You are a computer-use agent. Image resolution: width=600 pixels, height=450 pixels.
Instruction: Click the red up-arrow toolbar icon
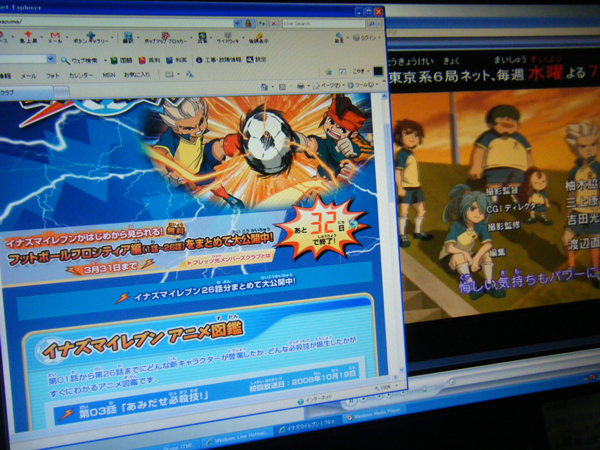(x=28, y=37)
